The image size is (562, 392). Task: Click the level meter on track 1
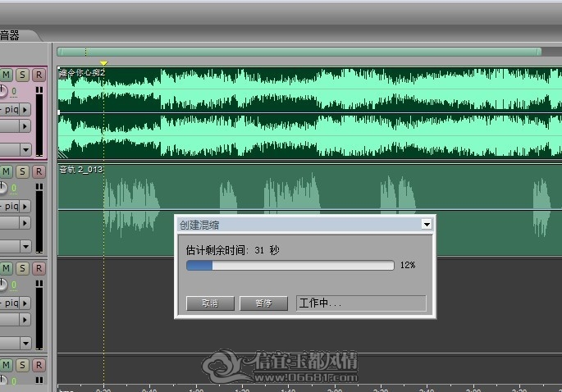pos(39,122)
